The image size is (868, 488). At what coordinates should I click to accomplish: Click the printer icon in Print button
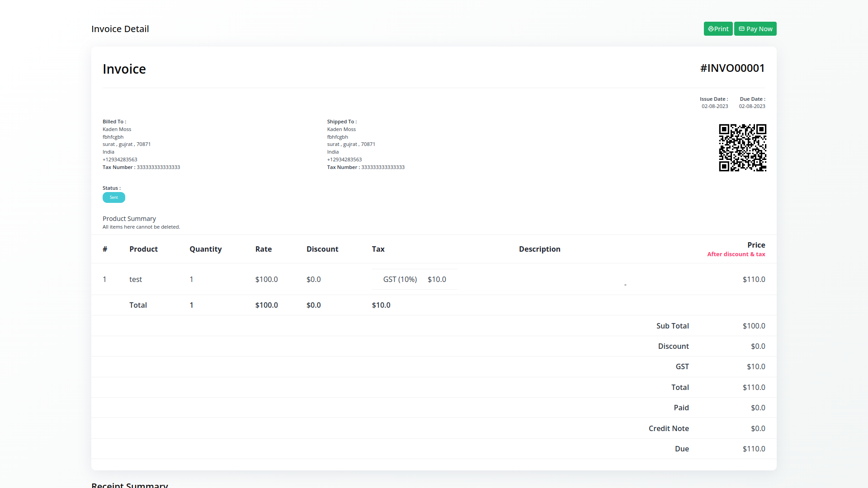coord(711,29)
